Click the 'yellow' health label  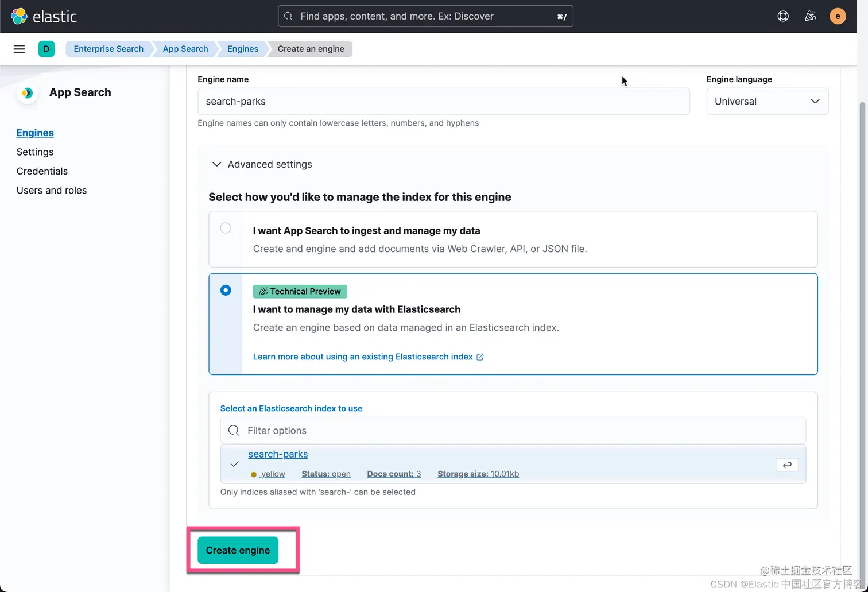click(273, 474)
